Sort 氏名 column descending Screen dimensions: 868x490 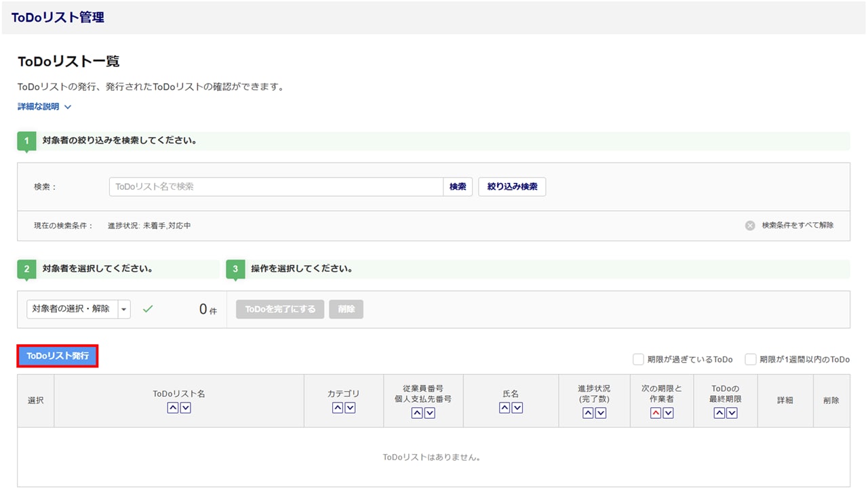[x=517, y=408]
